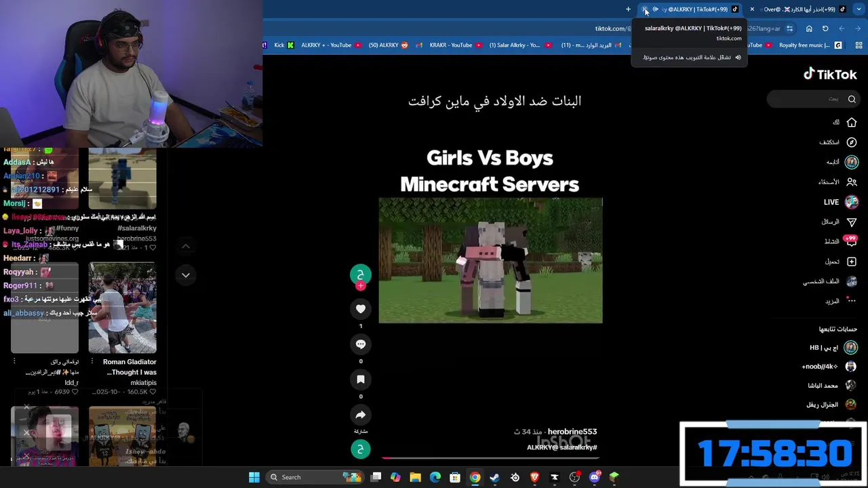Open Task View from taskbar
Screen dimensions: 868x488
376,477
